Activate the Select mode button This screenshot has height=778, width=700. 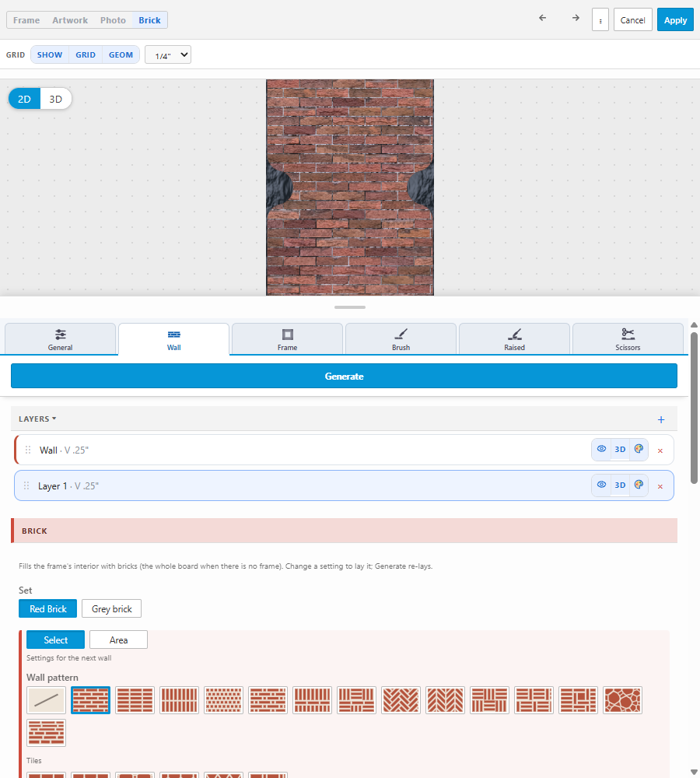tap(55, 640)
